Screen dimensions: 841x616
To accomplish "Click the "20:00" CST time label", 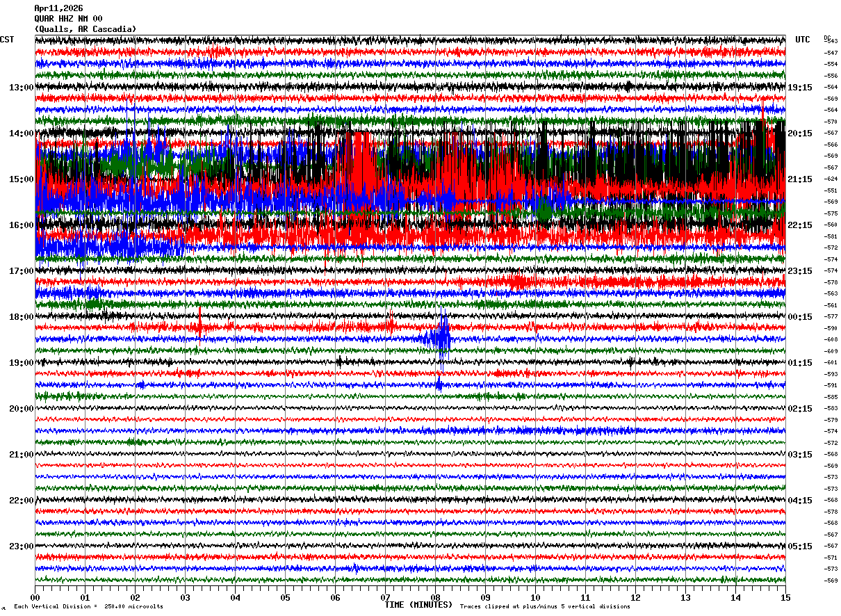I will tap(22, 409).
